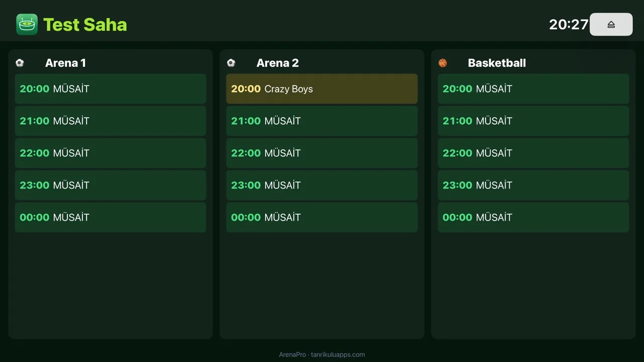This screenshot has width=644, height=362.
Task: Select the Crazy Boys 20:00 booking
Action: pos(322,89)
